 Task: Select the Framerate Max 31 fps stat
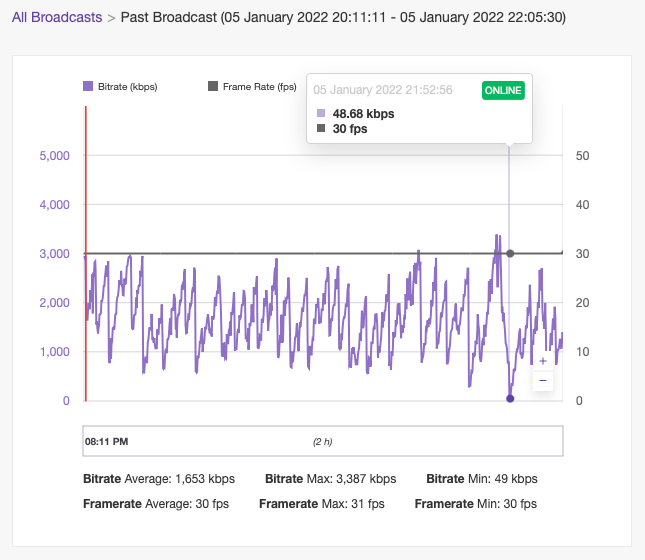[x=321, y=504]
